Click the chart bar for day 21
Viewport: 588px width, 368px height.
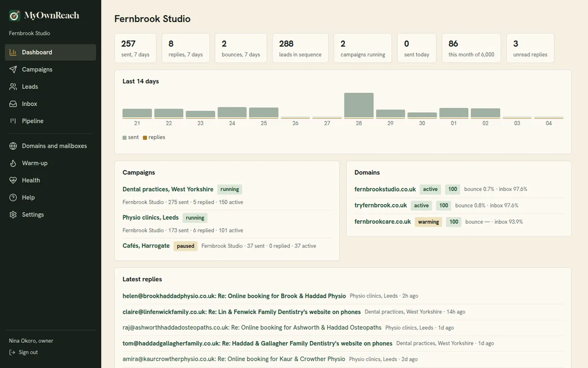137,114
